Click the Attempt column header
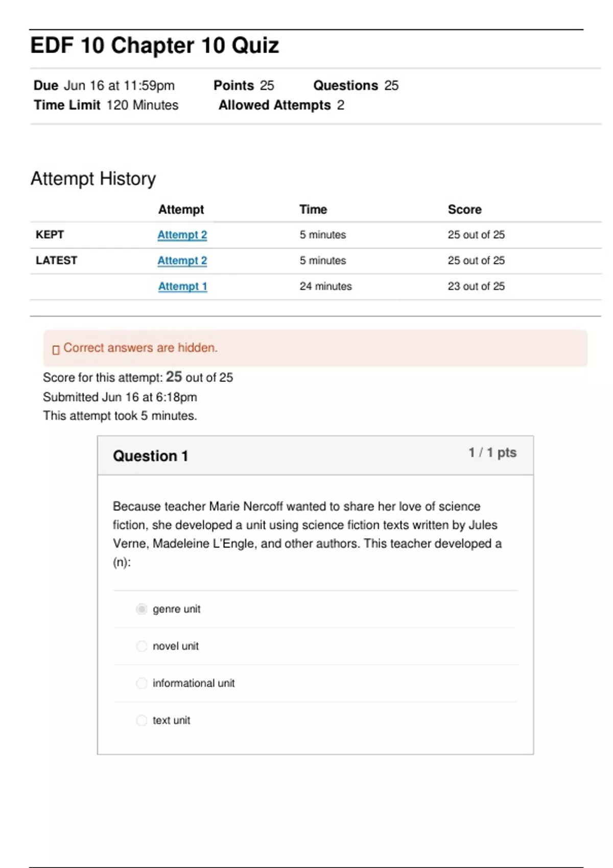The image size is (613, 868). pos(181,209)
